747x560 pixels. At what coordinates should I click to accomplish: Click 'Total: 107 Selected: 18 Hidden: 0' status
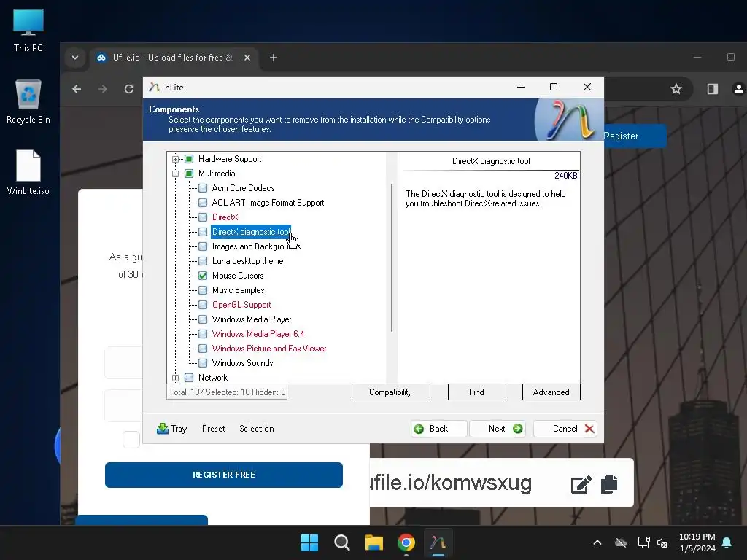pyautogui.click(x=227, y=392)
